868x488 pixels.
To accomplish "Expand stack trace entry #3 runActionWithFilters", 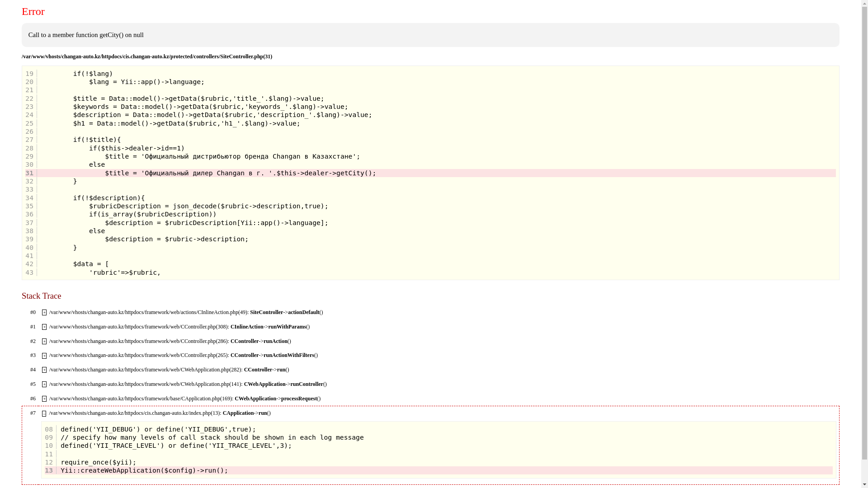I will pyautogui.click(x=44, y=356).
